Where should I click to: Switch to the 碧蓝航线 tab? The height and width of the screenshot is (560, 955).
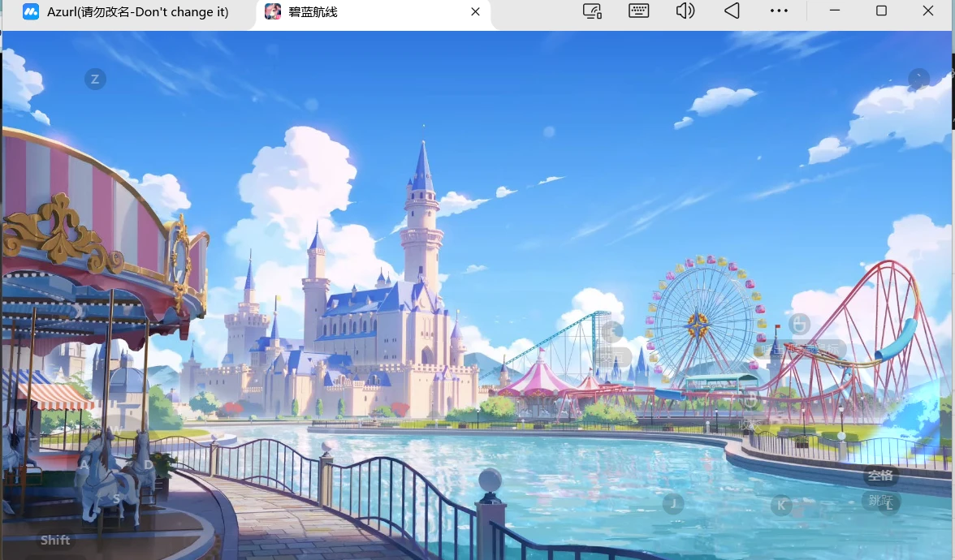(x=373, y=15)
